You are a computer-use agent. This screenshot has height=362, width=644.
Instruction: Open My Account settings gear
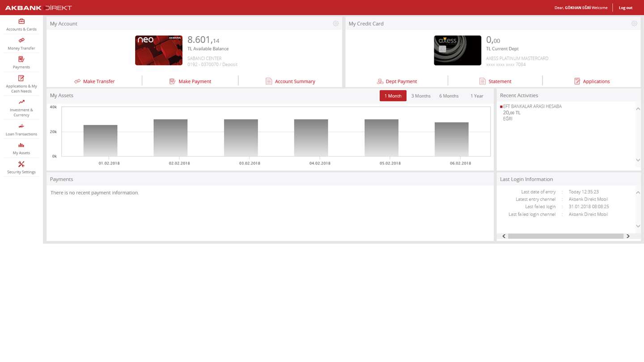coord(336,23)
